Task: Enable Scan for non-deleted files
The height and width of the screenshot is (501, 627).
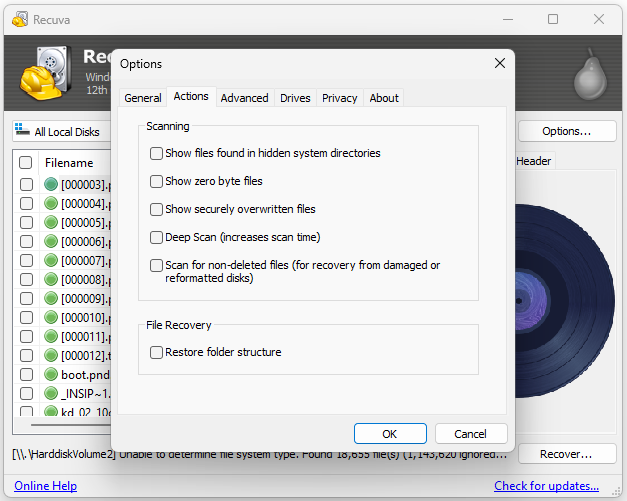Action: pos(156,265)
